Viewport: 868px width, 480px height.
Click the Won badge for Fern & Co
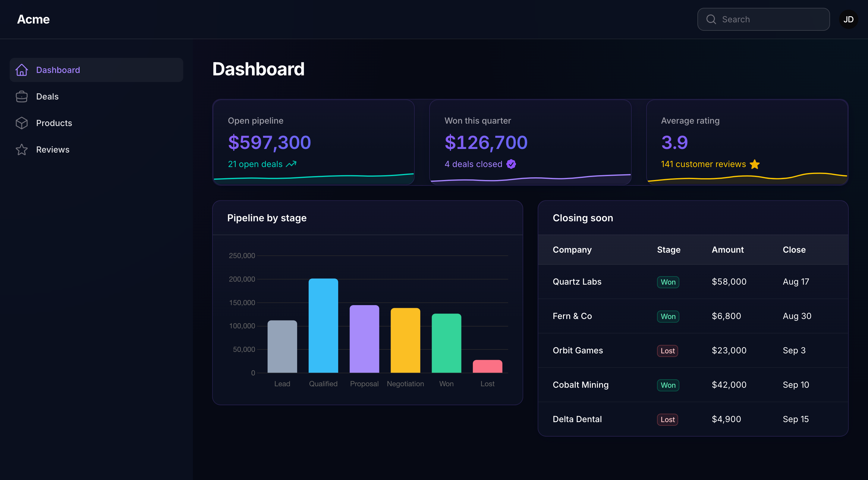(x=668, y=317)
